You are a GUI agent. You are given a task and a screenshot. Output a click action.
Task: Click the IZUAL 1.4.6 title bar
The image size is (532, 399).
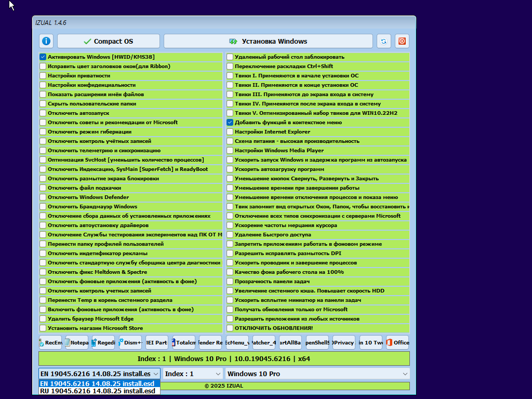pos(224,23)
